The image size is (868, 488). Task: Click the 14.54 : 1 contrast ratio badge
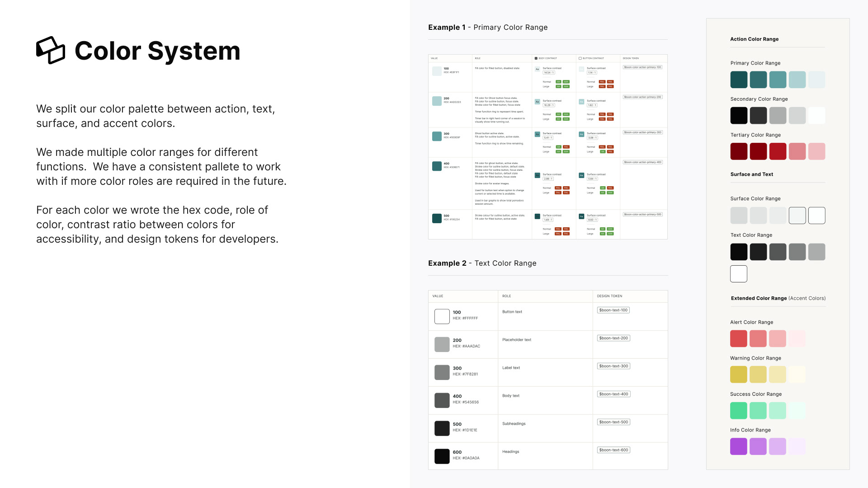tap(548, 73)
